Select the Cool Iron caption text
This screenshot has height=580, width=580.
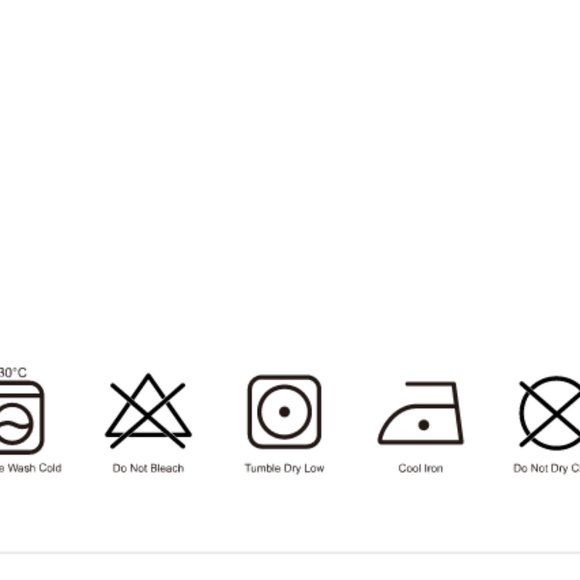(x=421, y=468)
